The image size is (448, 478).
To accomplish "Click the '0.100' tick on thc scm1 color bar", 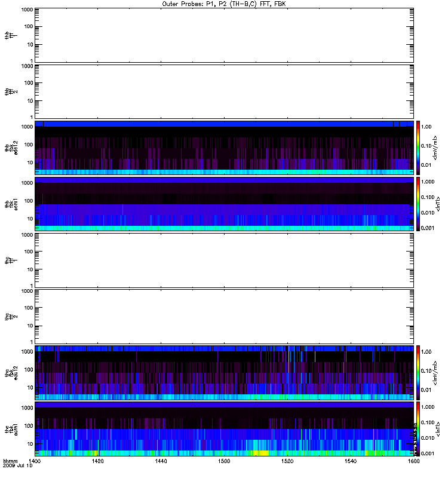I will point(428,422).
